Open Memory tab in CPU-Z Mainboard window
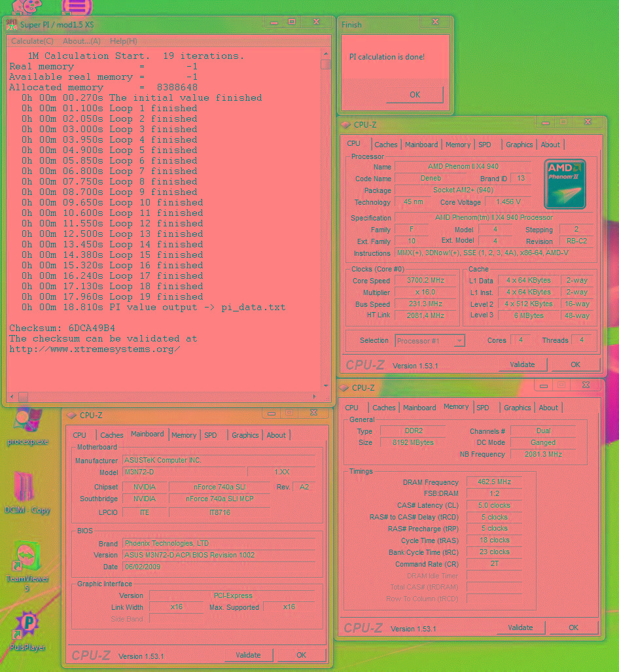Image resolution: width=619 pixels, height=672 pixels. (x=184, y=435)
